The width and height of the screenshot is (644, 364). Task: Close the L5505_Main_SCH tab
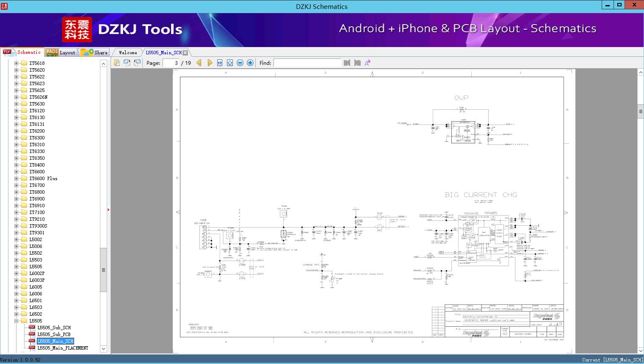tap(185, 53)
